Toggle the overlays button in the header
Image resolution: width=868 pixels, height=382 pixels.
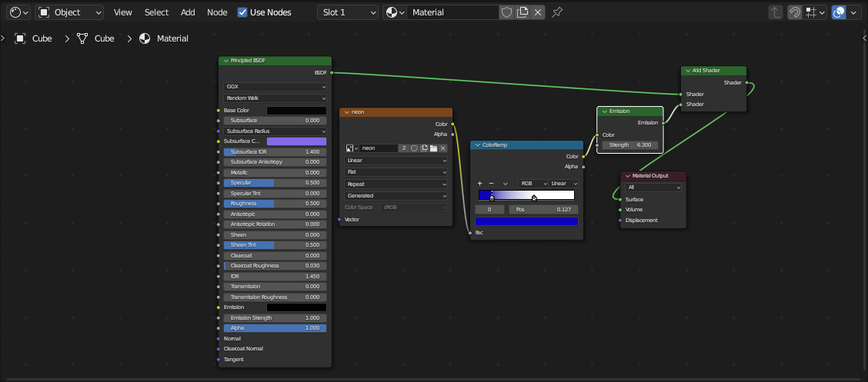coord(839,12)
